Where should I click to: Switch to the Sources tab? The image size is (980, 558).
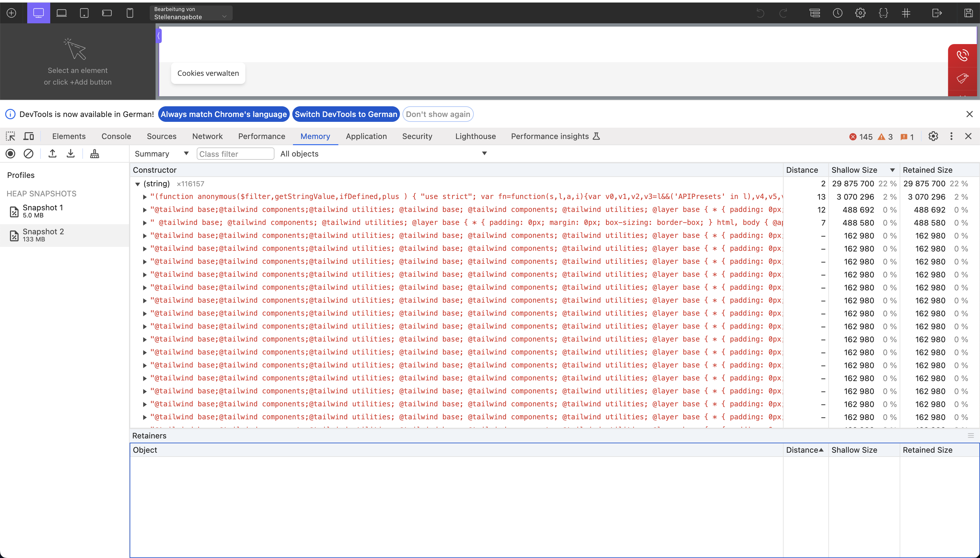pyautogui.click(x=161, y=136)
